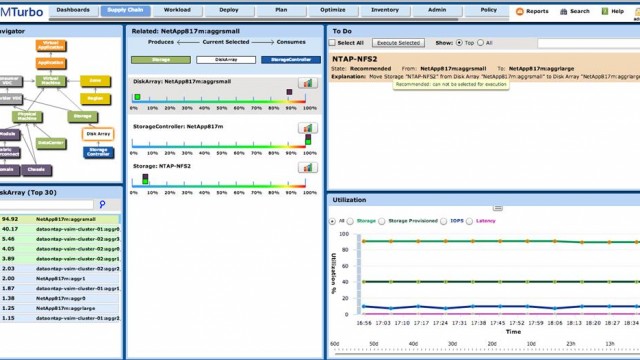Click the NTAP-NFS2 recommendation in To Do
The width and height of the screenshot is (640, 360).
484,67
